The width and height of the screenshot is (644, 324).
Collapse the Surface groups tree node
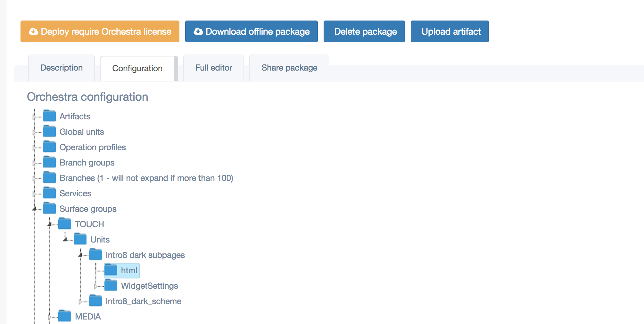click(x=34, y=209)
